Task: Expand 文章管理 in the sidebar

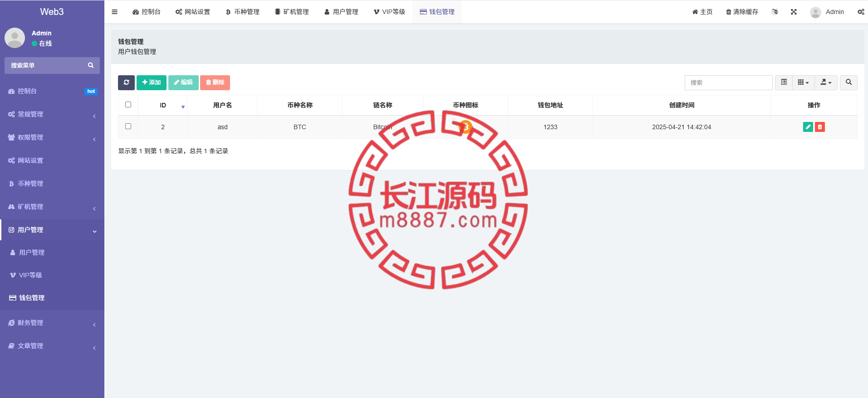Action: (52, 346)
